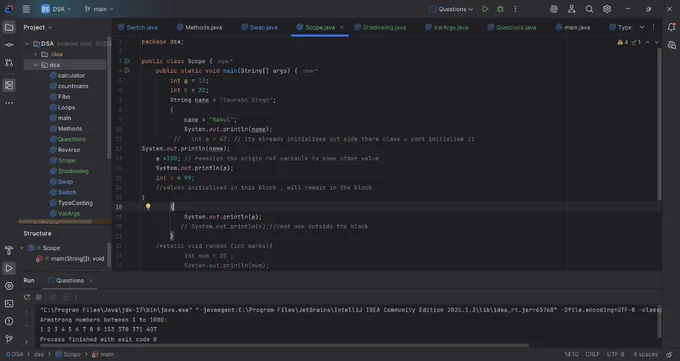Change UTF-8 file encoding in status bar

click(x=615, y=354)
